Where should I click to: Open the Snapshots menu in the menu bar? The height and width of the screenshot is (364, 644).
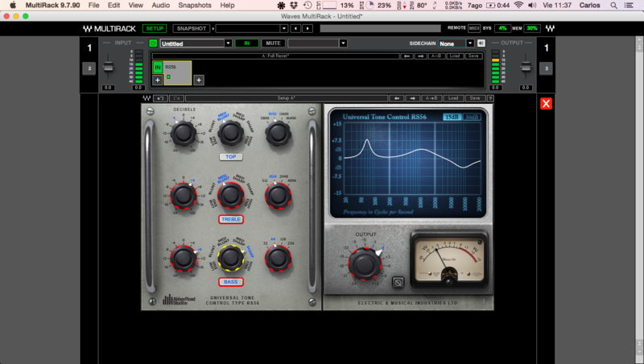(x=195, y=5)
